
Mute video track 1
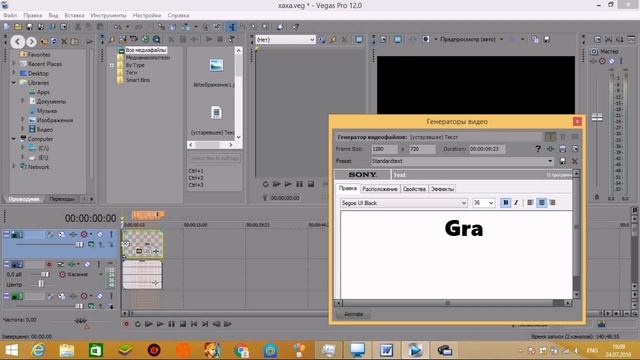[100, 235]
